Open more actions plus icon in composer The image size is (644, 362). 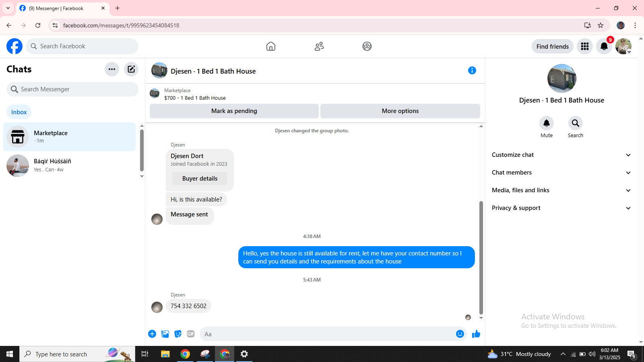[152, 334]
